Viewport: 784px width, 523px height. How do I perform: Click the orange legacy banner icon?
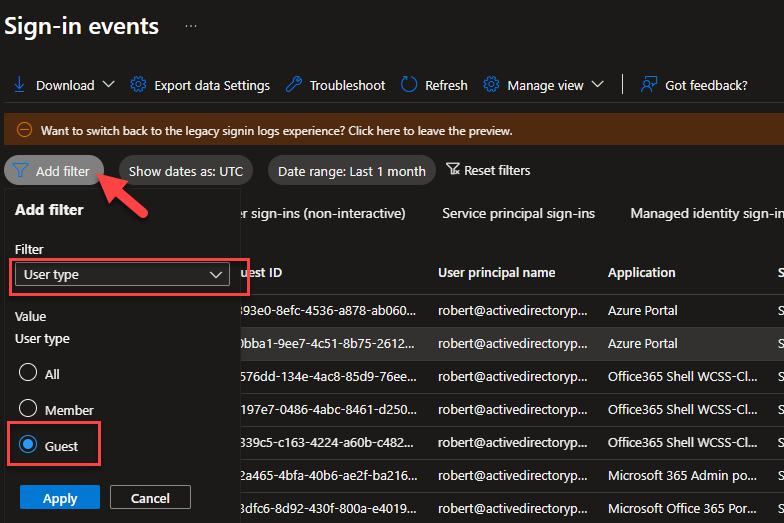click(x=24, y=130)
